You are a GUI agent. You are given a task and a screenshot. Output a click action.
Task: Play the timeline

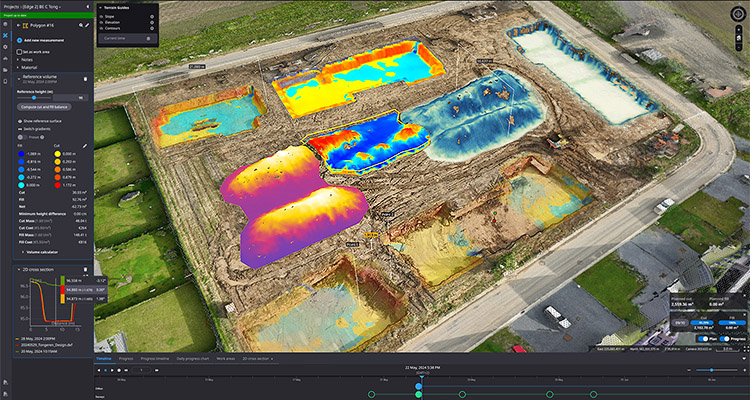[112, 370]
